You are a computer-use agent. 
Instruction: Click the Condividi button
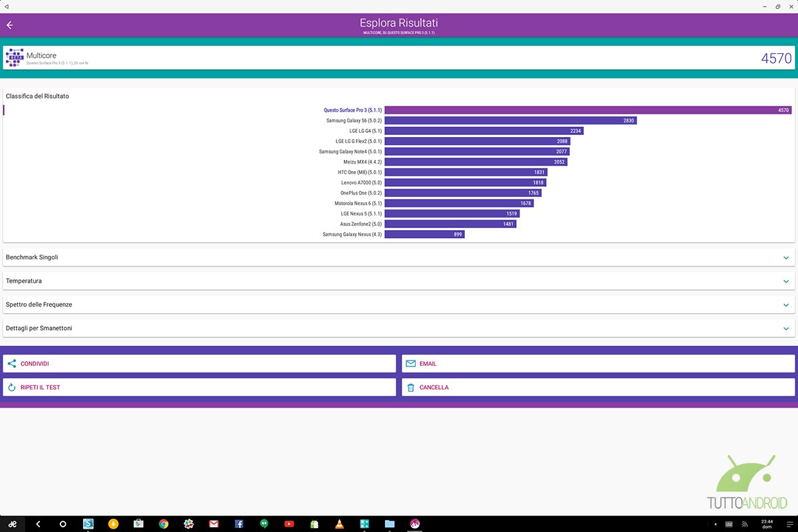[x=199, y=364]
